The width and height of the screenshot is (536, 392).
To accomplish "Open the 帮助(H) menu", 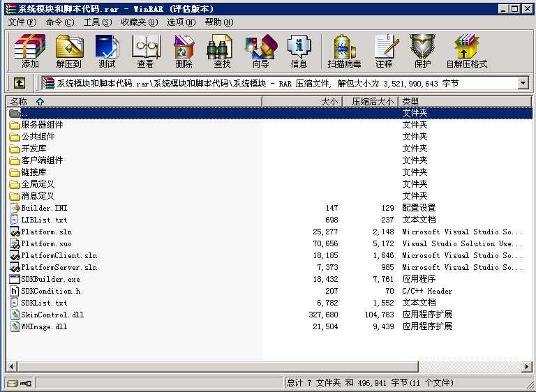I will (x=219, y=22).
